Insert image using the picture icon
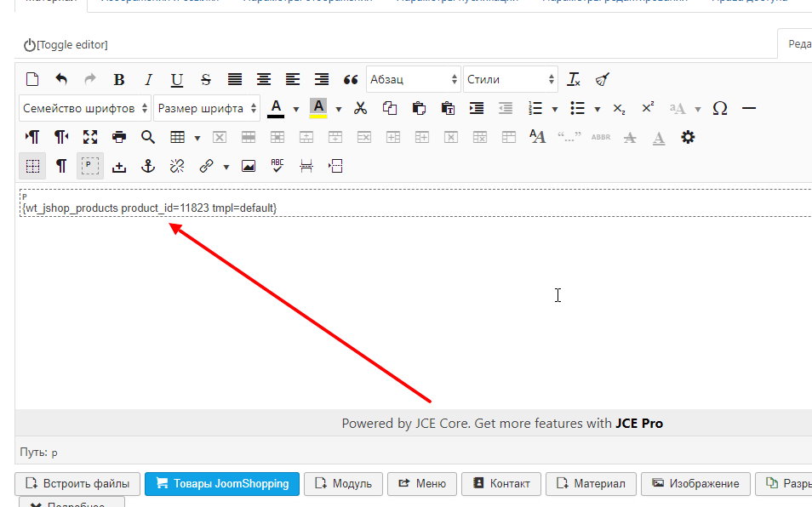Viewport: 812px width, 507px height. (x=249, y=166)
